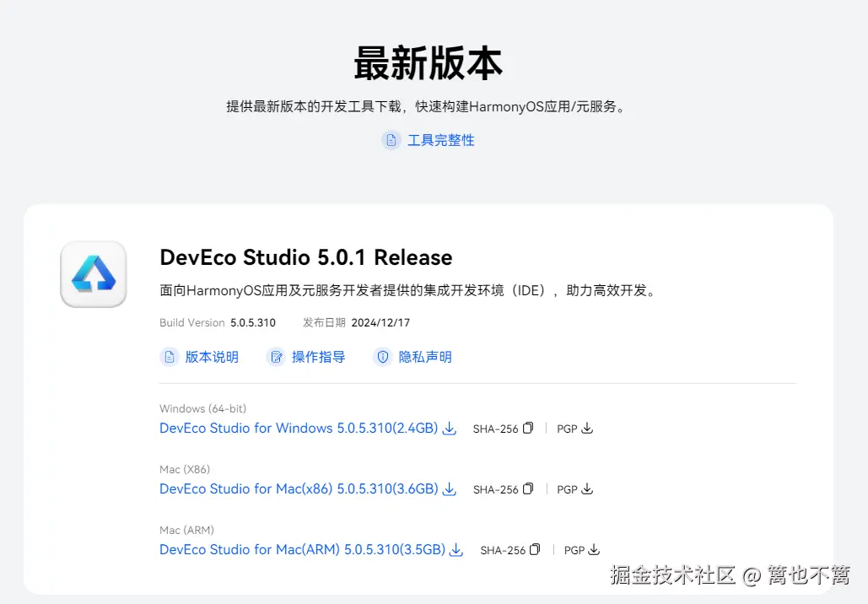Click PGP label in Mac(ARM) row
This screenshot has height=604, width=868.
[574, 551]
